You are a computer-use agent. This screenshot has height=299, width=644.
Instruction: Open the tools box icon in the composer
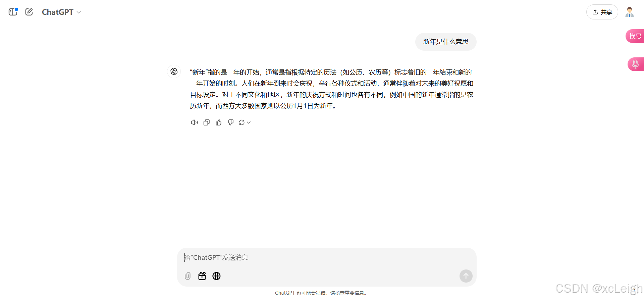click(x=202, y=276)
